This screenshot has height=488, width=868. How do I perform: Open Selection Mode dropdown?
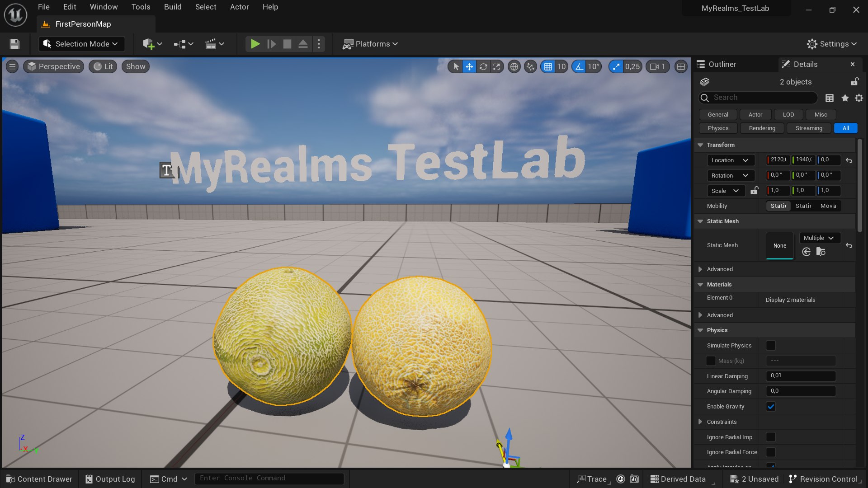pos(82,44)
